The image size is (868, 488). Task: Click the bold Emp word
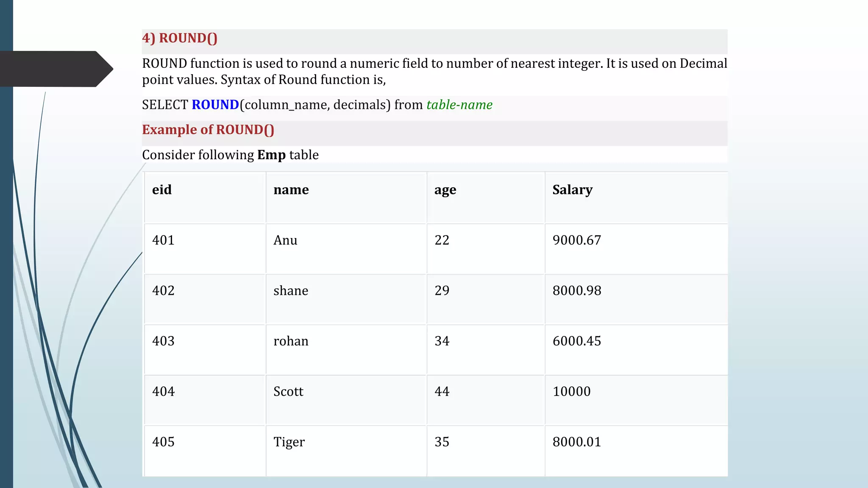(x=271, y=155)
